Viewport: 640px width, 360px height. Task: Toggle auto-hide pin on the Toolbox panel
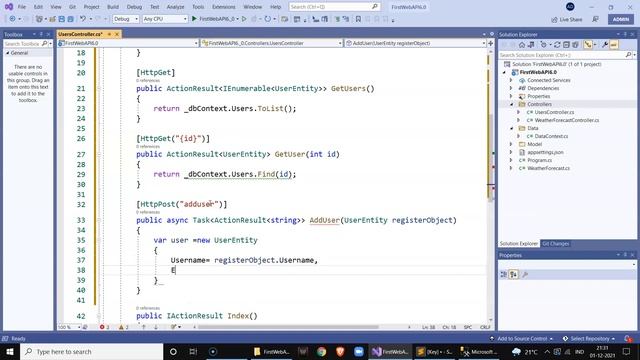(41, 34)
